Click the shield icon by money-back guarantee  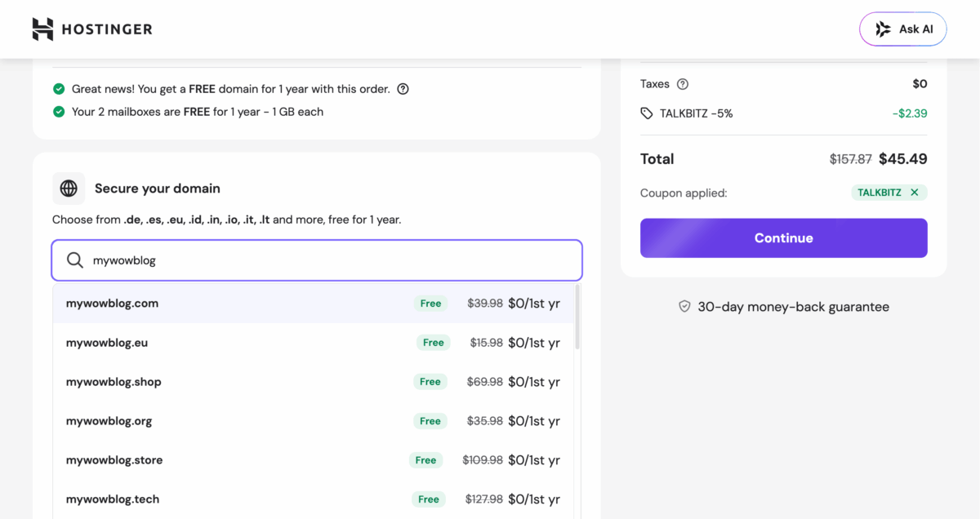click(x=685, y=307)
